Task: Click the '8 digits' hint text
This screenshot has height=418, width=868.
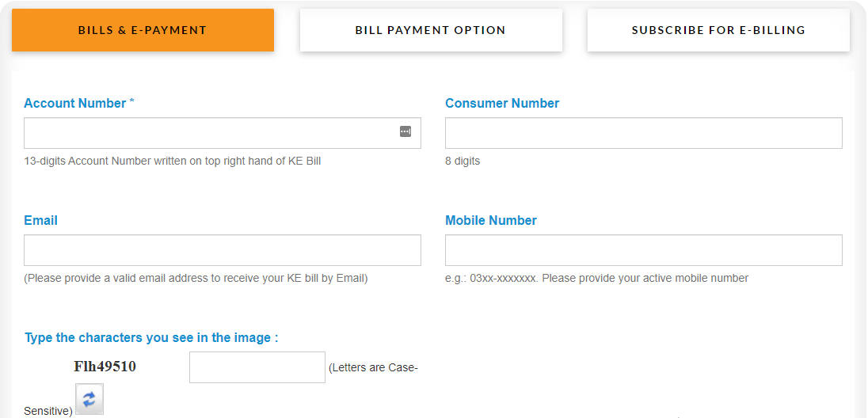Action: [463, 161]
